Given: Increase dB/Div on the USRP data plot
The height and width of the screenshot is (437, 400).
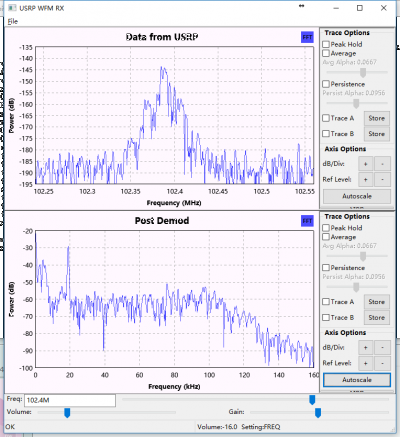Looking at the screenshot, I should coord(366,164).
